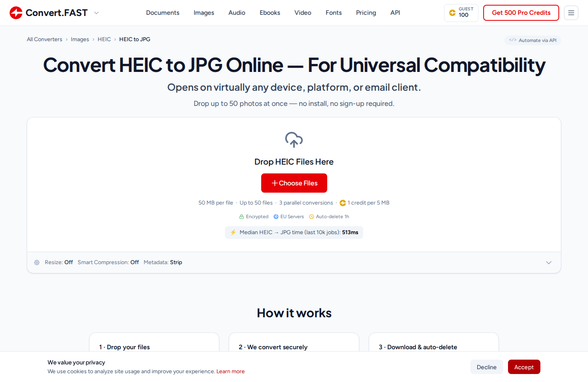Screen dimensions: 588x382
Task: Click the Auto-delete clock icon
Action: (312, 217)
